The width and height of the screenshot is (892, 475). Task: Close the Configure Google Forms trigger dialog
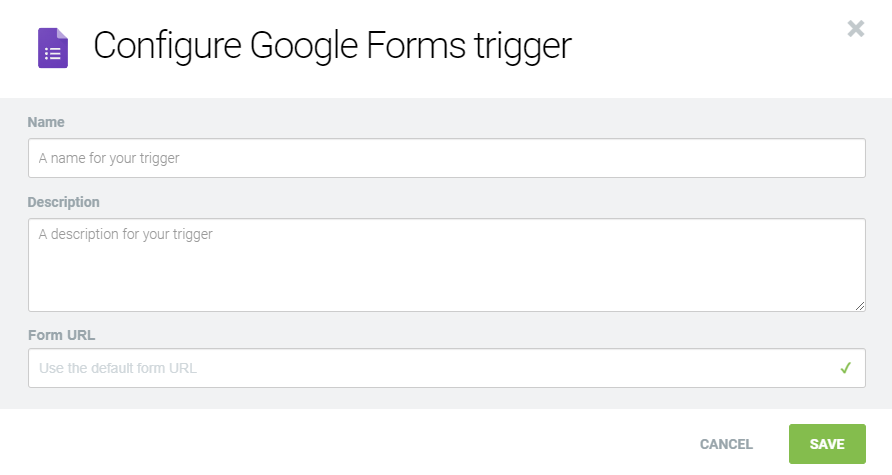point(856,28)
